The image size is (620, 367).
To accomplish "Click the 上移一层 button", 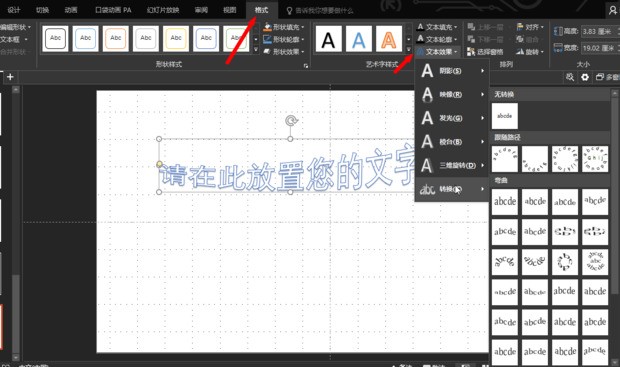I will click(x=485, y=27).
